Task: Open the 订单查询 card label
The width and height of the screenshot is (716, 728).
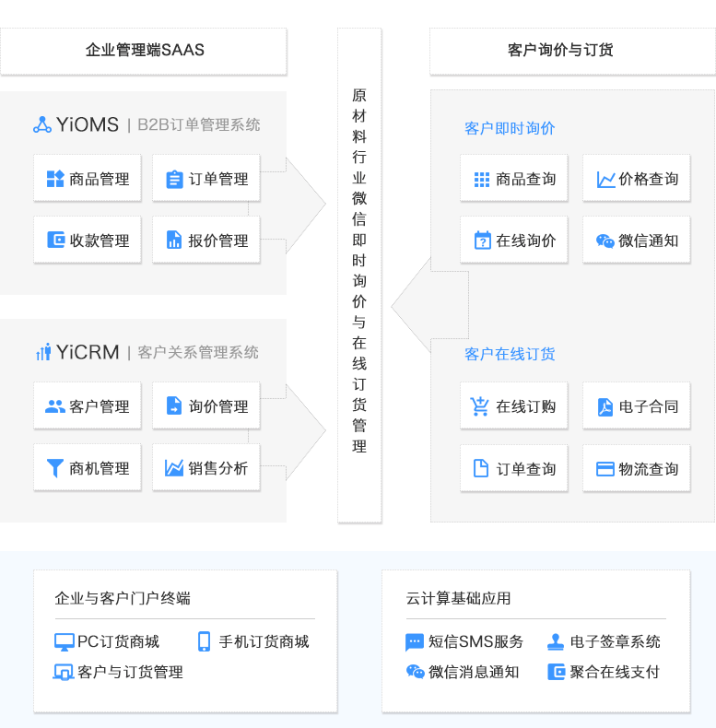Action: [525, 469]
